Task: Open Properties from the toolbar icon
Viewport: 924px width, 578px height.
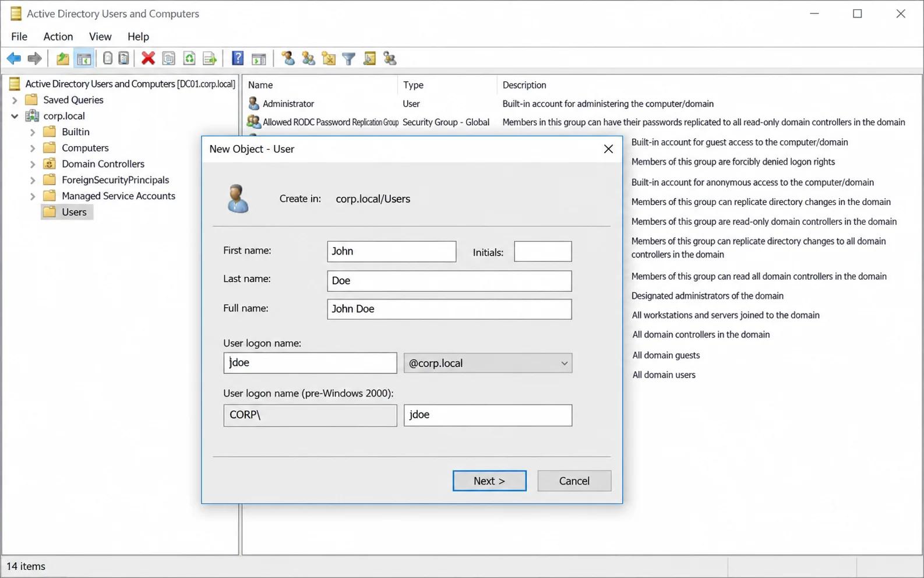Action: point(168,58)
